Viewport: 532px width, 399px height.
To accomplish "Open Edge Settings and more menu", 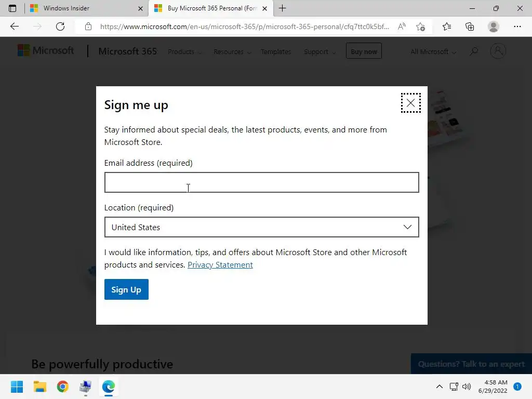I will pos(517,26).
